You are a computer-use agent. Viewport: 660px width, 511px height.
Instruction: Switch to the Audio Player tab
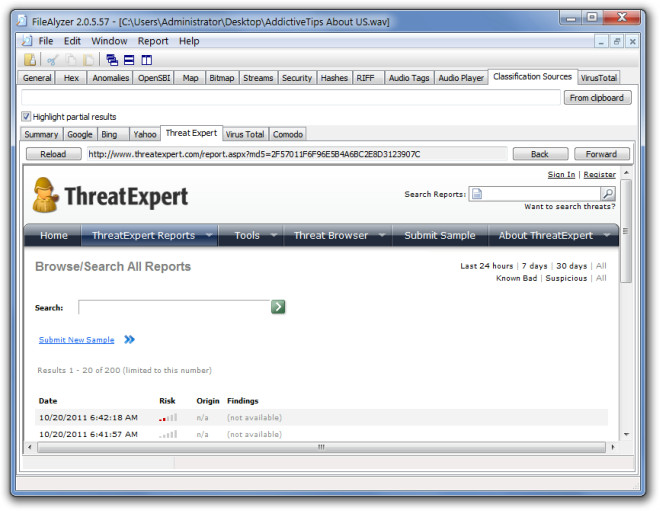[x=461, y=78]
